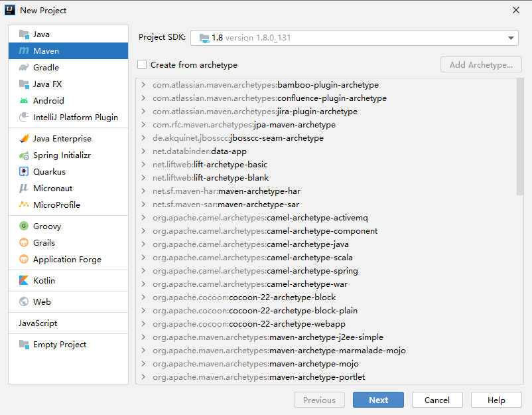The width and height of the screenshot is (532, 415).
Task: Click the Kotlin logo icon
Action: pos(24,280)
